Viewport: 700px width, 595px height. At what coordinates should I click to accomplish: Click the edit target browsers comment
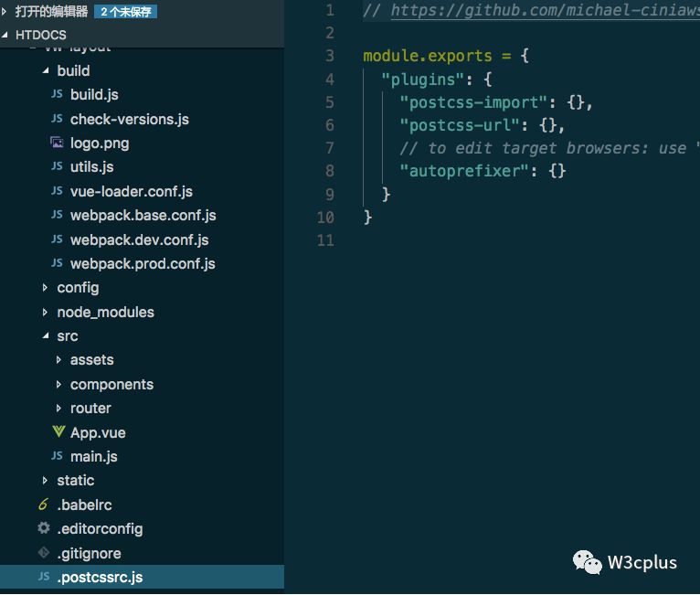549,148
